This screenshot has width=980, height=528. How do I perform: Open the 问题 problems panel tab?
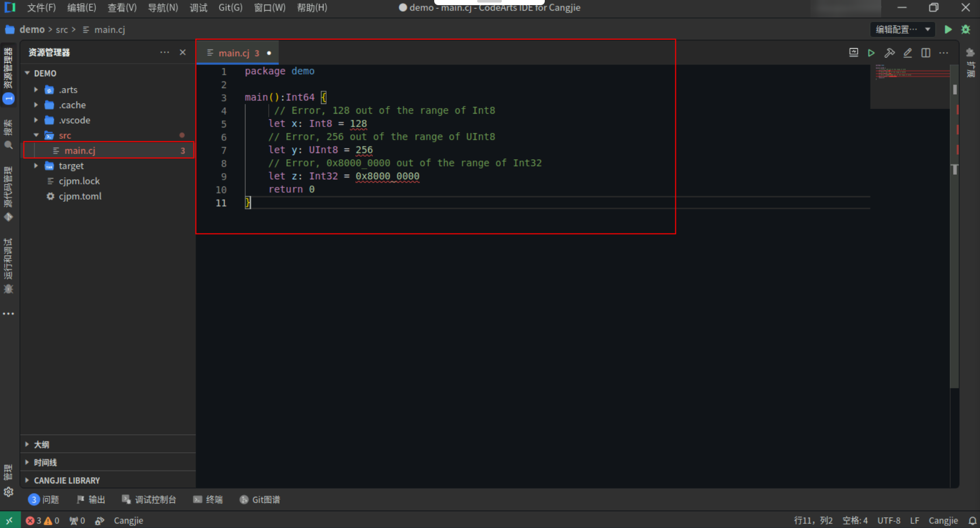pos(44,499)
